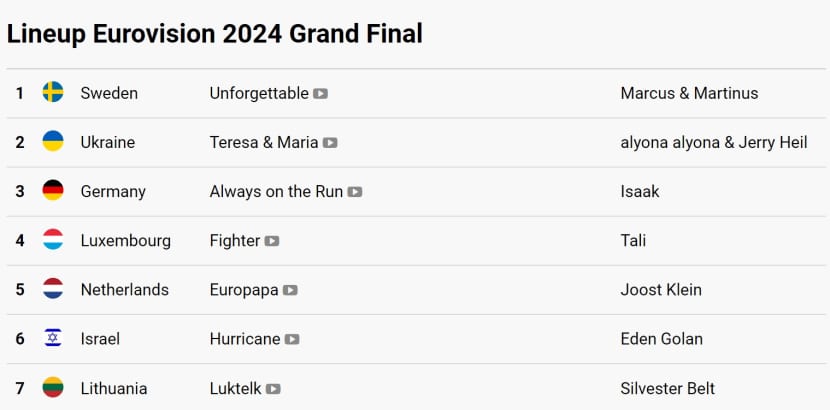Click the Germany flag icon

(53, 190)
